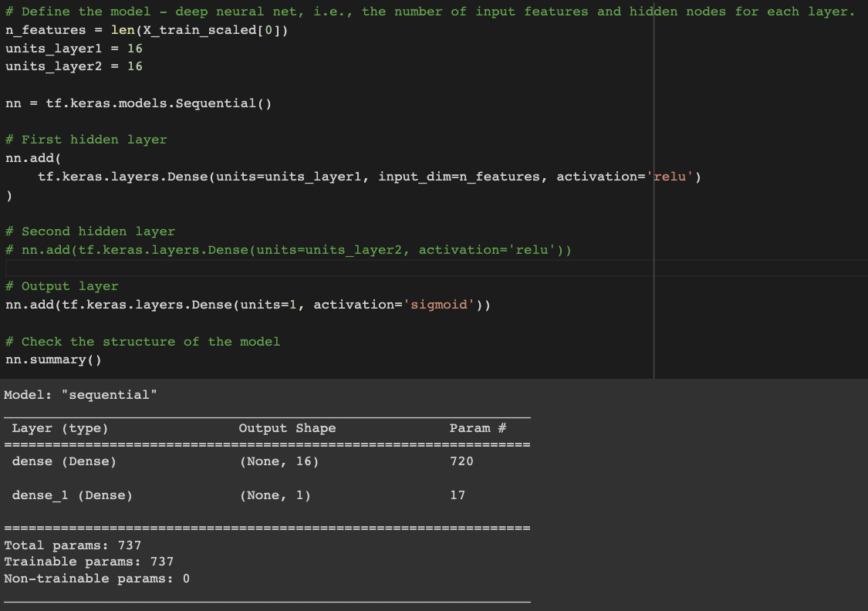Click the 'relu' string in first layer

[x=670, y=177]
